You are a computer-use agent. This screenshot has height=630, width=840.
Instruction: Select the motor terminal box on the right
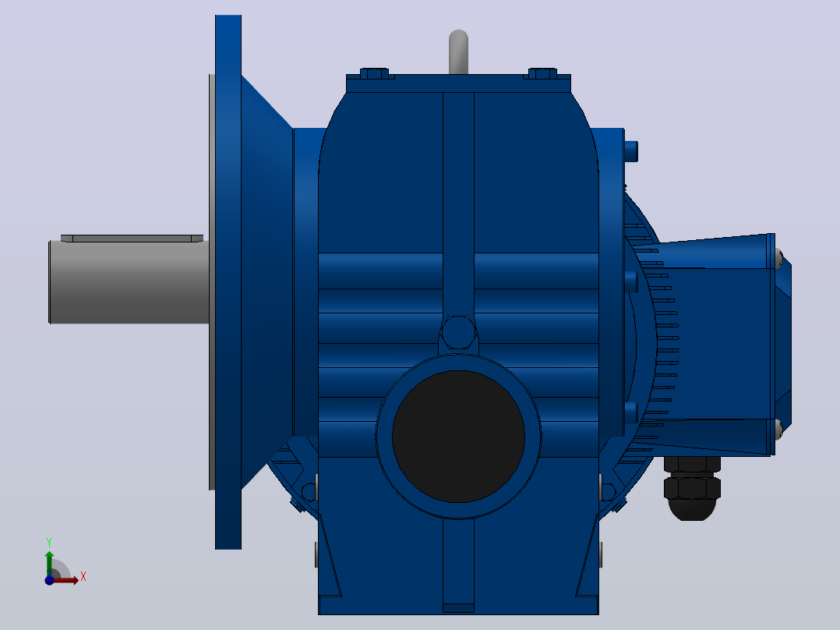[x=718, y=344]
